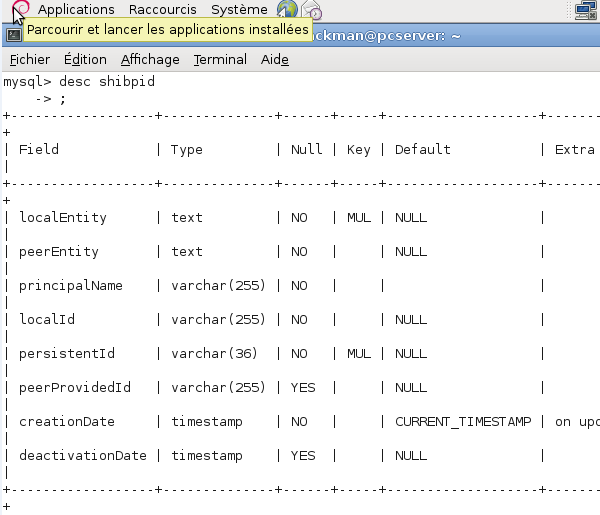Open the Affichage menu
The image size is (600, 515).
[x=150, y=60]
